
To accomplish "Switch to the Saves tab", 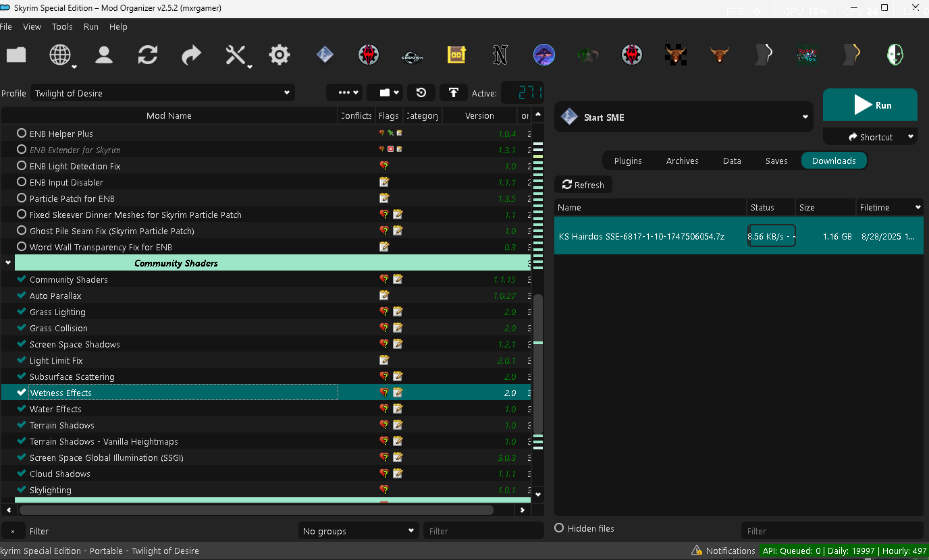I will click(776, 161).
